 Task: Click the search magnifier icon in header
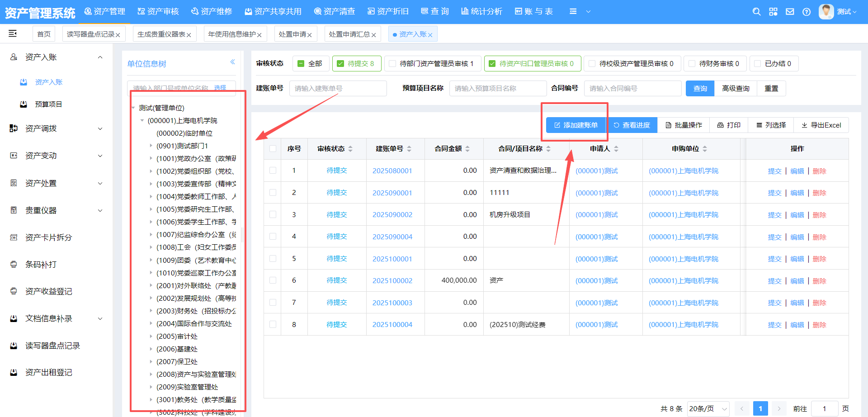[x=756, y=12]
